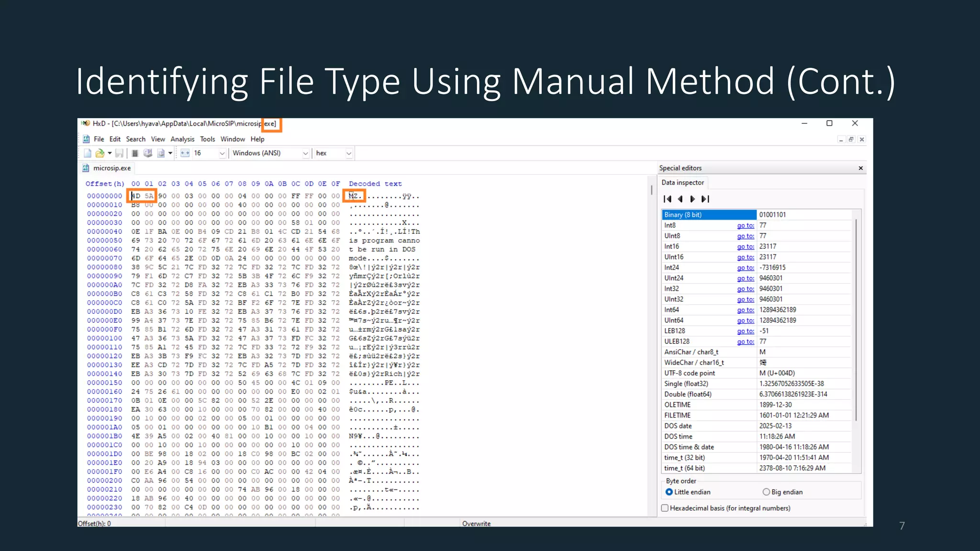Click the Open disk image icon
The width and height of the screenshot is (980, 551).
(x=161, y=153)
